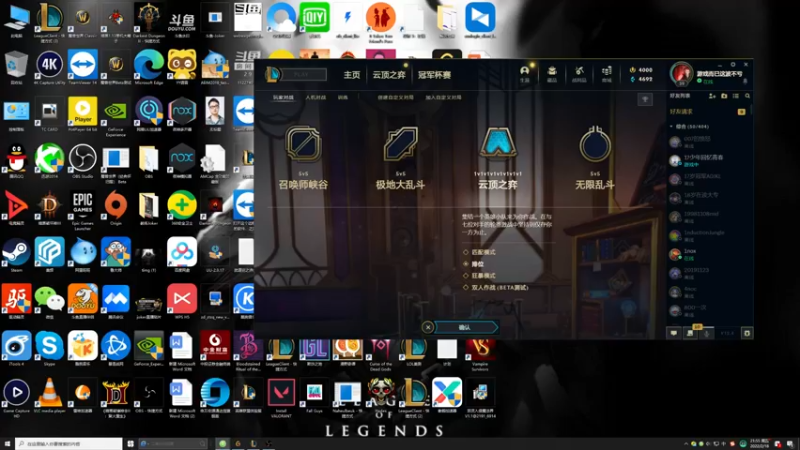800x450 pixels.
Task: Select the 召唤师峡谷 5v5 game mode icon
Action: [x=303, y=144]
